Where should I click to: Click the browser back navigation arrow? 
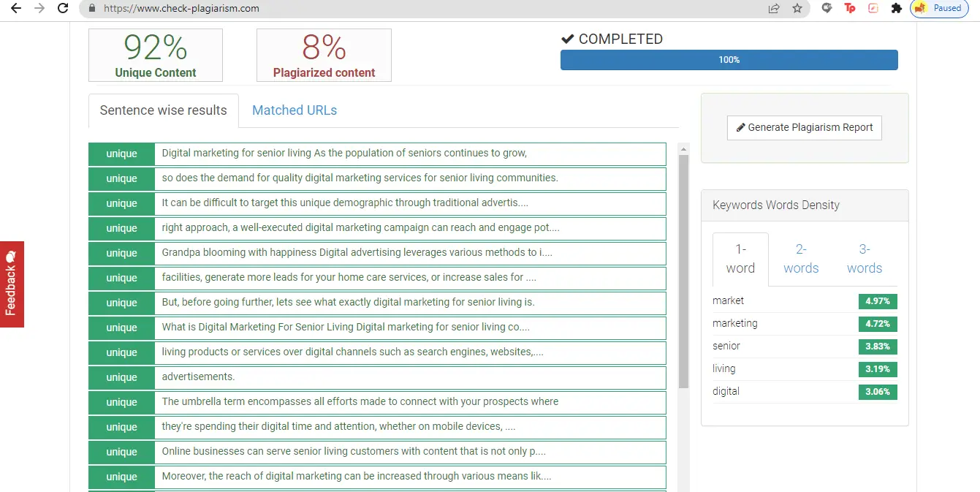coord(16,8)
